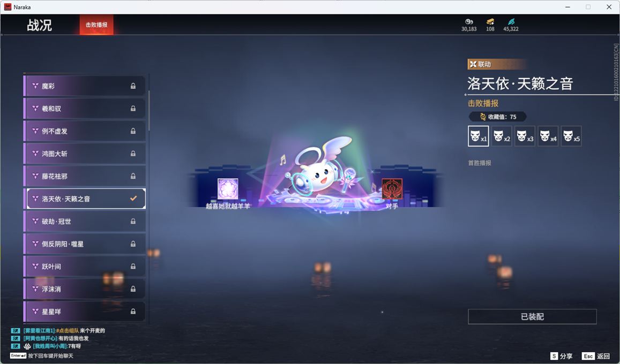Click lock icon on 例不虚发 row
This screenshot has height=364, width=620.
[x=133, y=131]
